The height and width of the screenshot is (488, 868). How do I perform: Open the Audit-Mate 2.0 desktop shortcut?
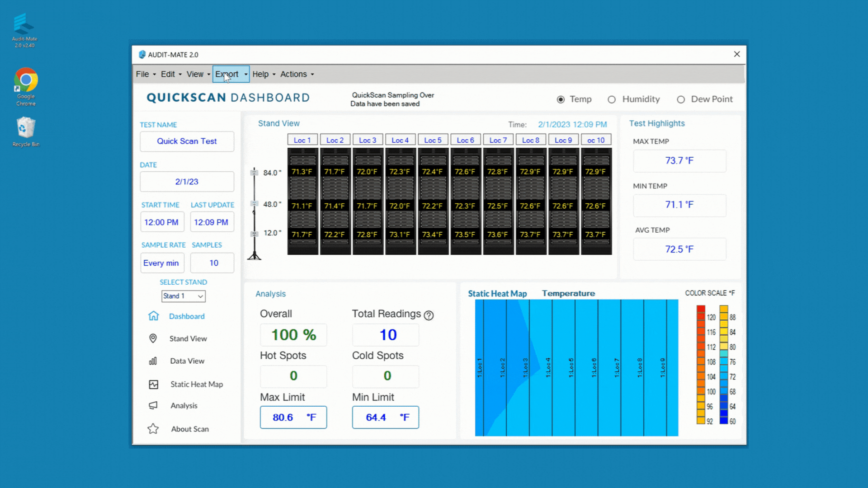point(24,30)
